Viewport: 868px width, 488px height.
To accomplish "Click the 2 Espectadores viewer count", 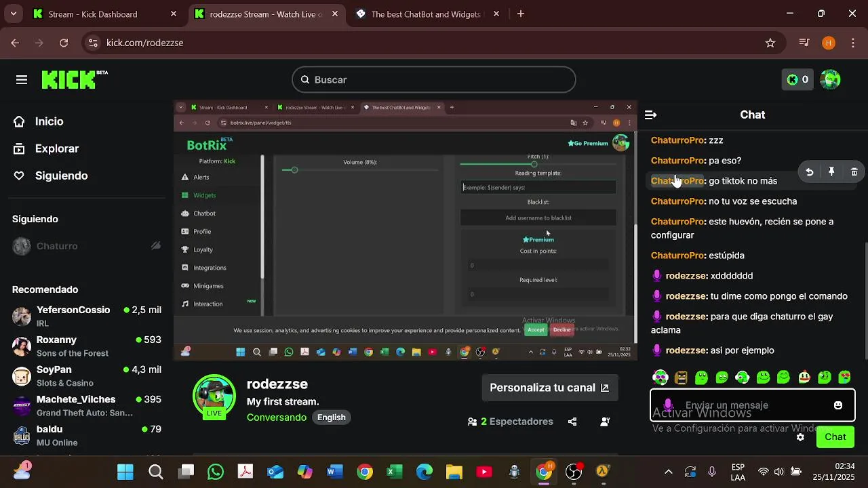I will click(x=511, y=422).
